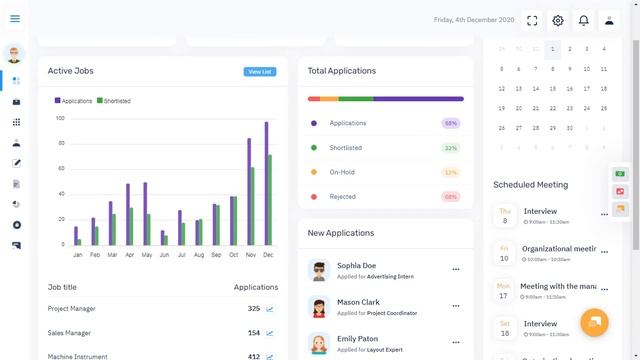640x360 pixels.
Task: Toggle fullscreen mode icon
Action: 532,20
